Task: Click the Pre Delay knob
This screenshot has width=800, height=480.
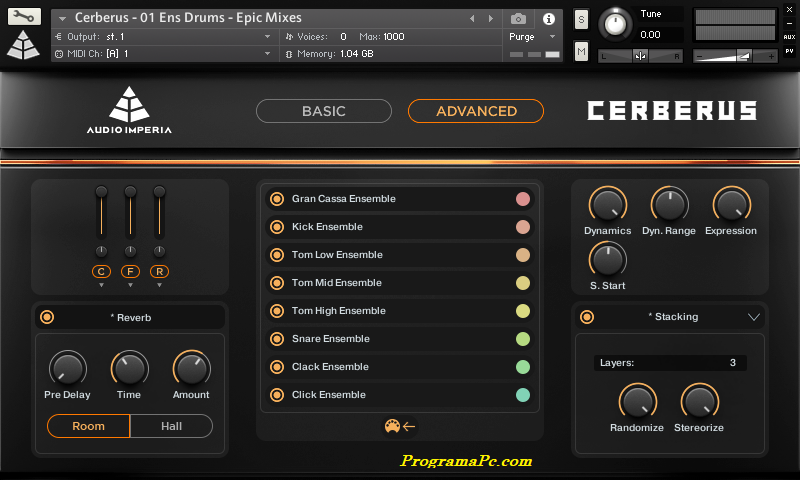Action: (67, 368)
